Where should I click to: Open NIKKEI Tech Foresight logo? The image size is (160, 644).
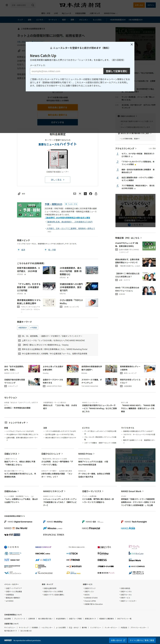coord(134,522)
